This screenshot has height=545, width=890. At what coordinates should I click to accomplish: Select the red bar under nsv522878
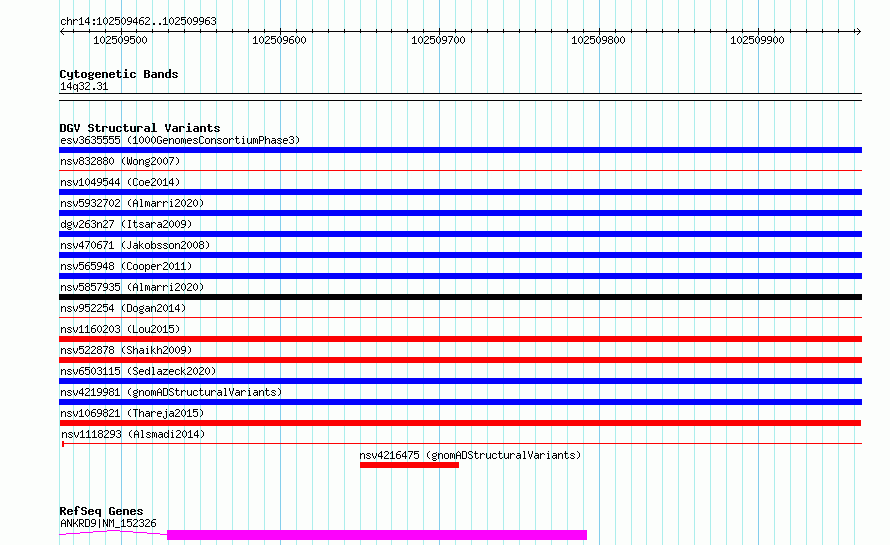(460, 360)
